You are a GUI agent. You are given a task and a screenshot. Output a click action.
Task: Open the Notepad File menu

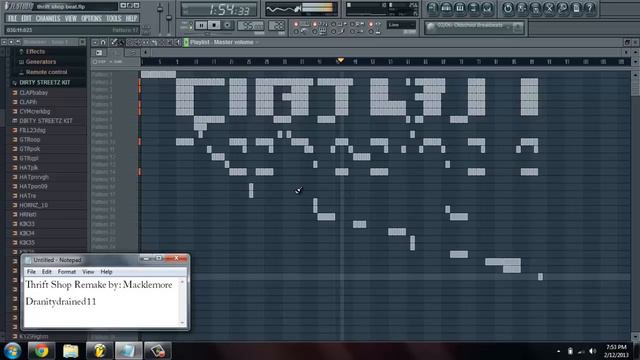[x=31, y=272]
